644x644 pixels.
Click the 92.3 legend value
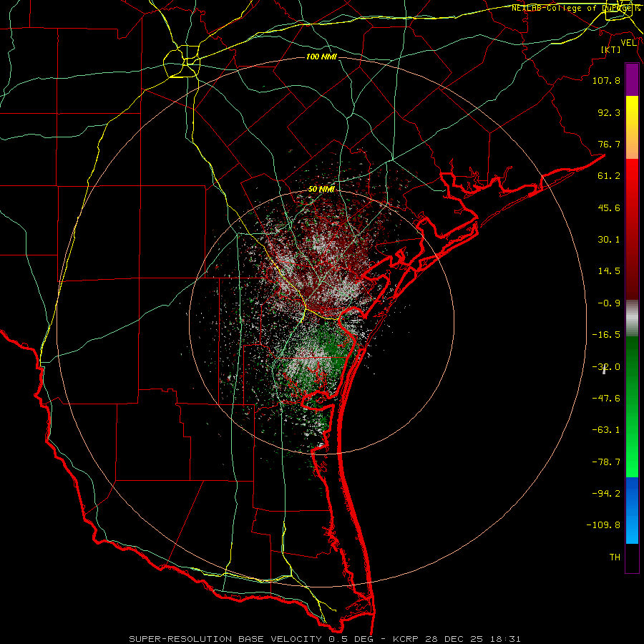click(609, 112)
